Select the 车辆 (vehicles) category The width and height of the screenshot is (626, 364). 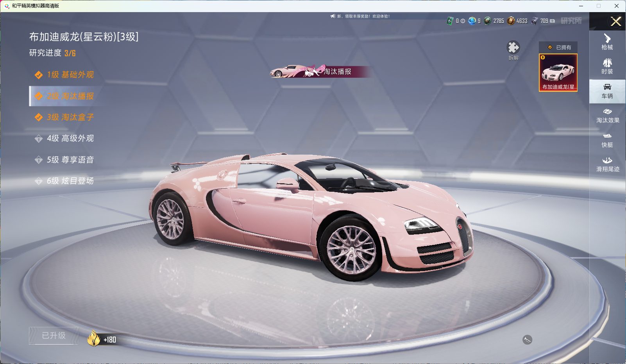607,91
